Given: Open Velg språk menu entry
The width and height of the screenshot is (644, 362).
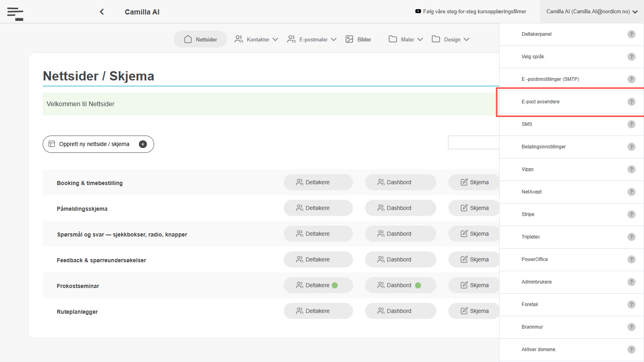Looking at the screenshot, I should pos(572,57).
